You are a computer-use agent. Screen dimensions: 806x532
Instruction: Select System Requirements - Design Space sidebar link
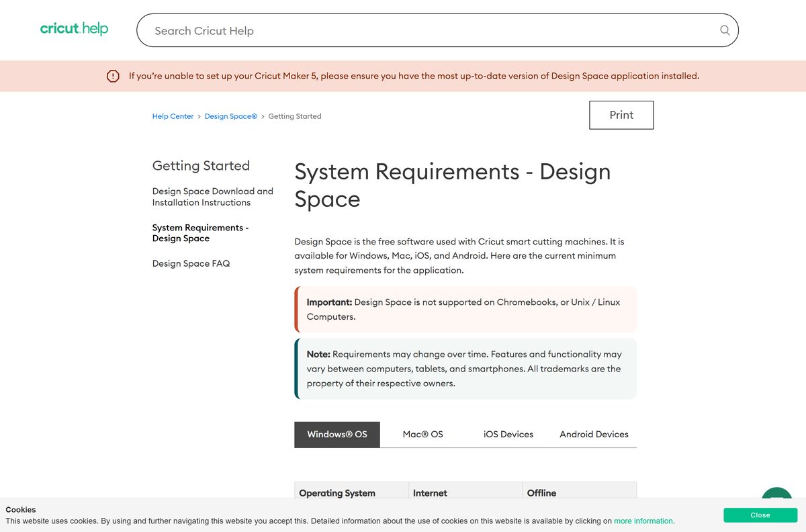coord(200,233)
